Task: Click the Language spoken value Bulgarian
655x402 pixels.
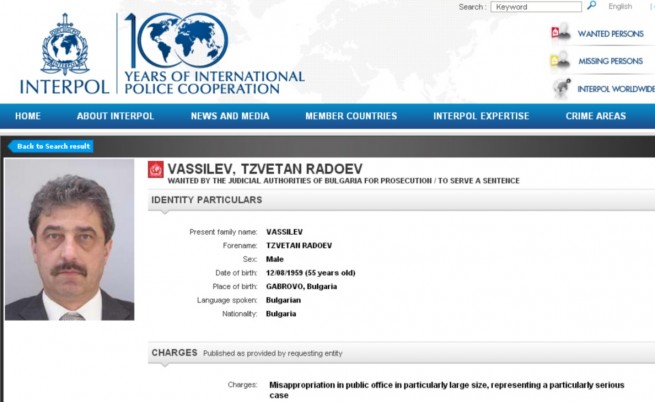Action: tap(283, 300)
